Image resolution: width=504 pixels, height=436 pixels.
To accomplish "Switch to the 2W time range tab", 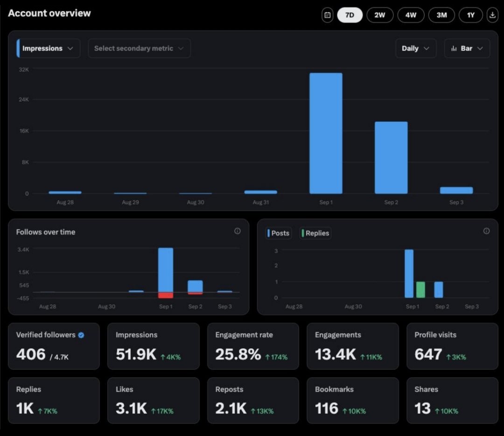I will tap(380, 15).
